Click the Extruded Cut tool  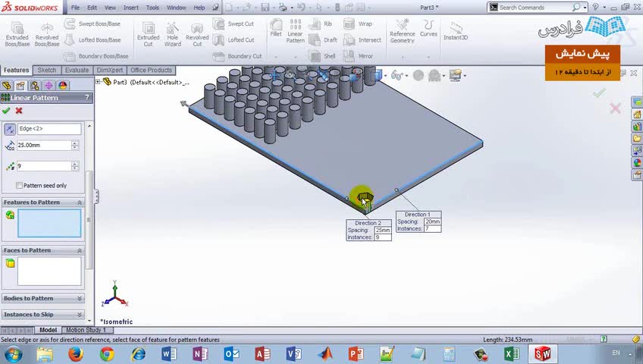(148, 34)
